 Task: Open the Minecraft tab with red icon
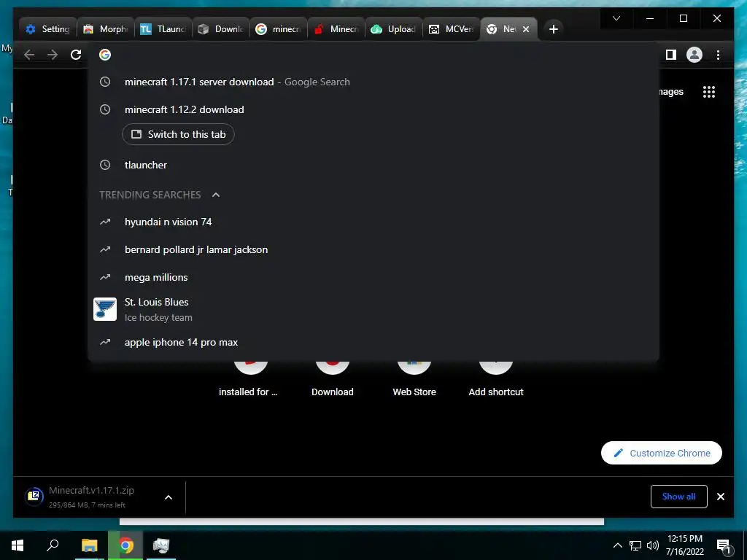pos(336,29)
